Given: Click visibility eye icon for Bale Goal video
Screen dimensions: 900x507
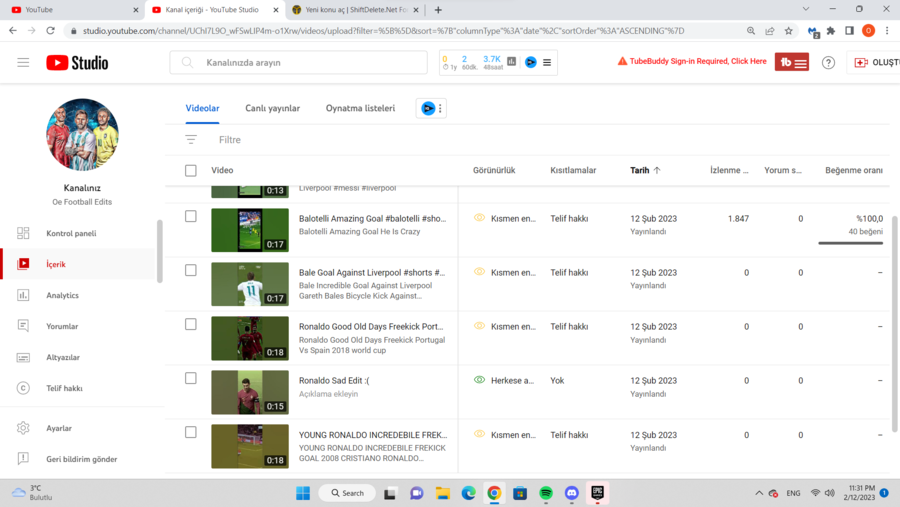Looking at the screenshot, I should pyautogui.click(x=479, y=272).
